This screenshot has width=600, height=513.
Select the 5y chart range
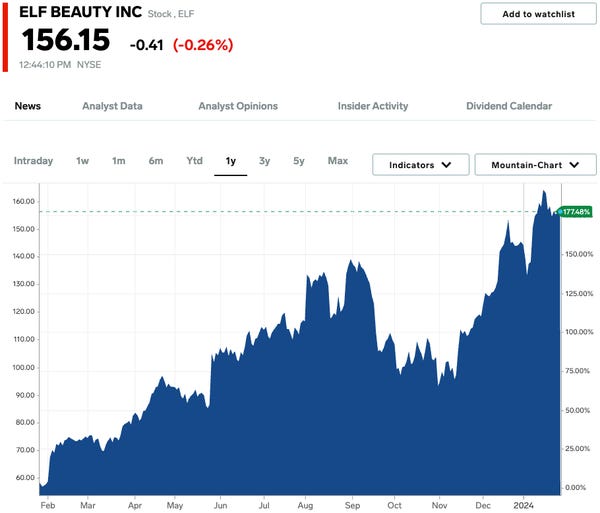(299, 161)
